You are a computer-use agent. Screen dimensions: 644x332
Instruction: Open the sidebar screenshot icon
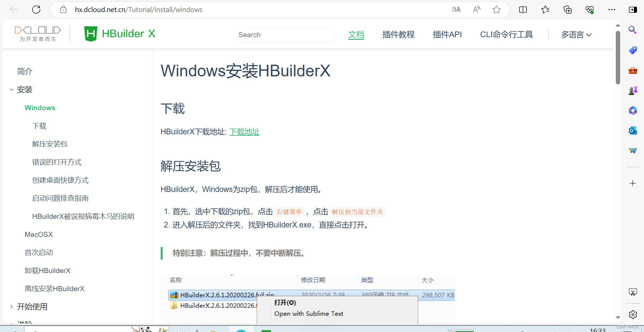coord(633,292)
